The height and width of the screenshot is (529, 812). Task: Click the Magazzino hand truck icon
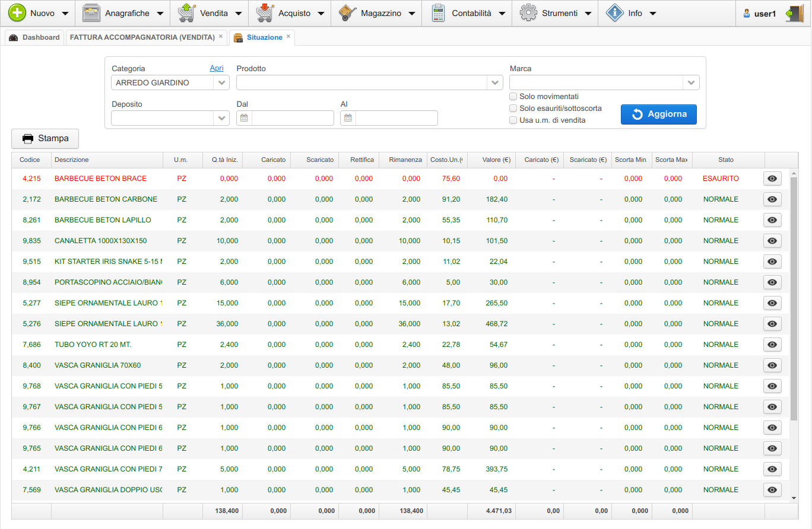click(347, 13)
